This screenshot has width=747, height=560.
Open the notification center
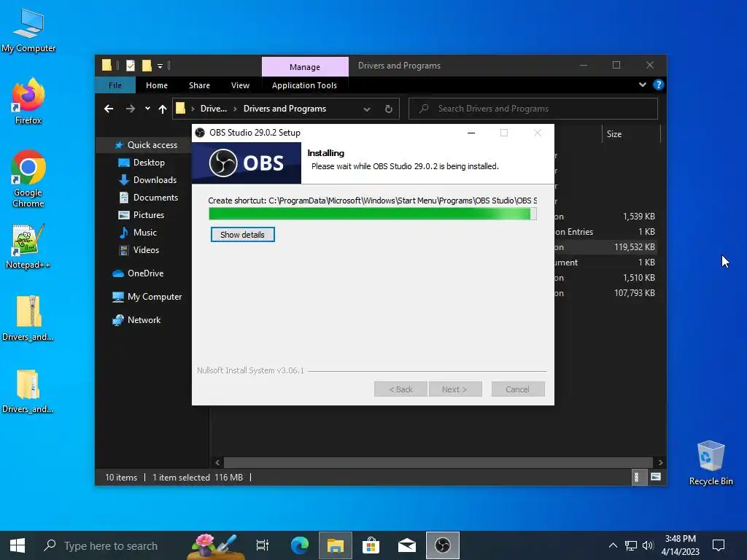(719, 545)
